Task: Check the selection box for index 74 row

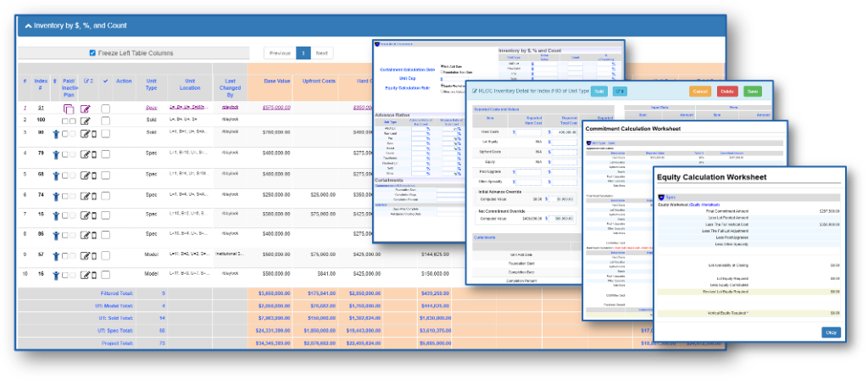Action: pos(105,195)
